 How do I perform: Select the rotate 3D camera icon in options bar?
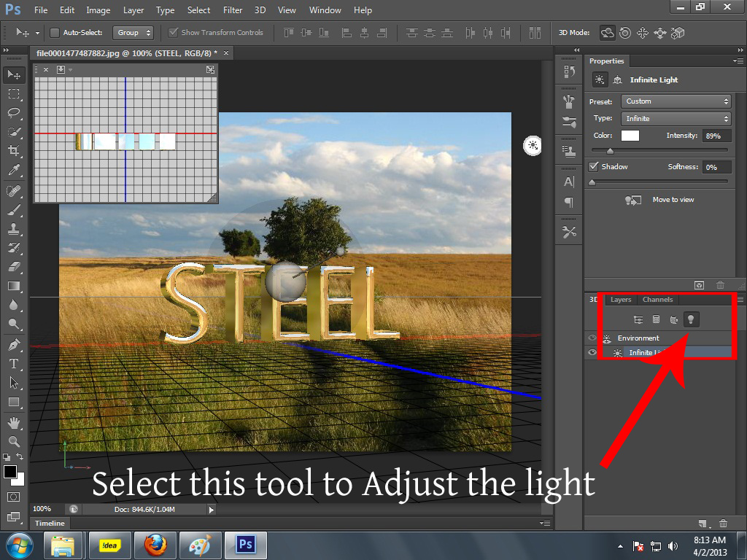(607, 33)
